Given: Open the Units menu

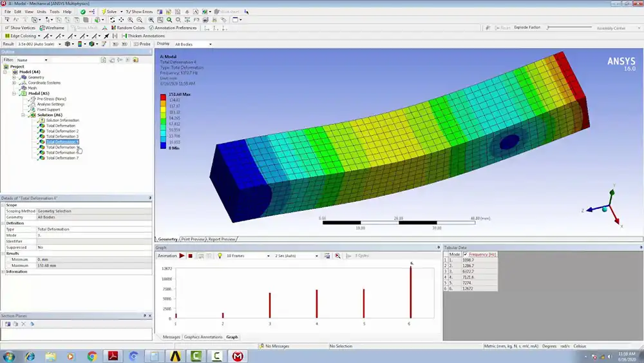Looking at the screenshot, I should click(41, 12).
